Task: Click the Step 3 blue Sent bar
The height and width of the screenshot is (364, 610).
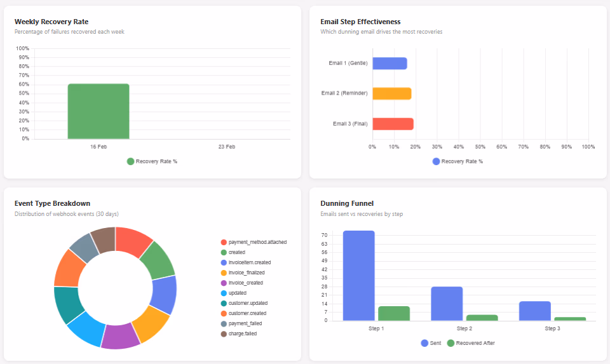Action: (x=534, y=311)
